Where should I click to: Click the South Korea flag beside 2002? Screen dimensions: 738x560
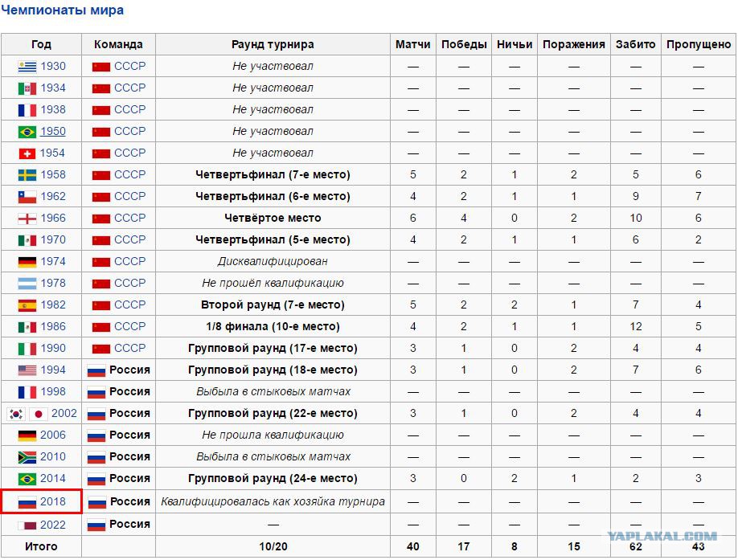tap(16, 414)
